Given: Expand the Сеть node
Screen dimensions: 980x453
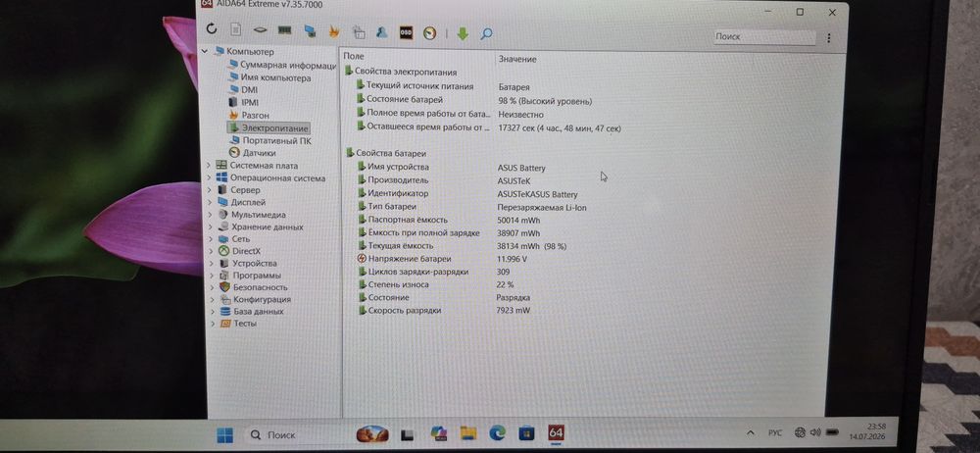Looking at the screenshot, I should point(210,238).
